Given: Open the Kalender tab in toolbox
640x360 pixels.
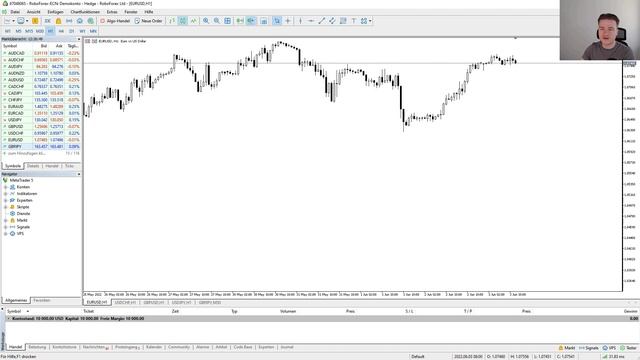Looking at the screenshot, I should (x=154, y=347).
